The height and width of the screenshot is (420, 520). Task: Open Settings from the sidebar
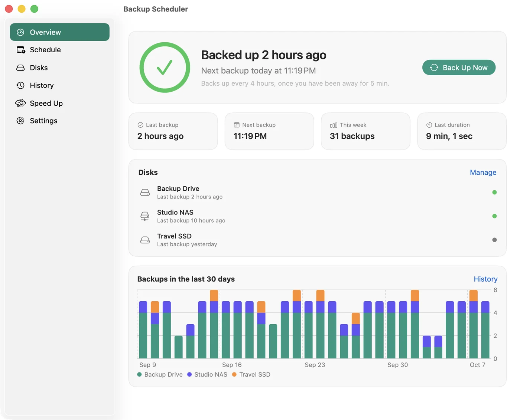tap(60, 121)
